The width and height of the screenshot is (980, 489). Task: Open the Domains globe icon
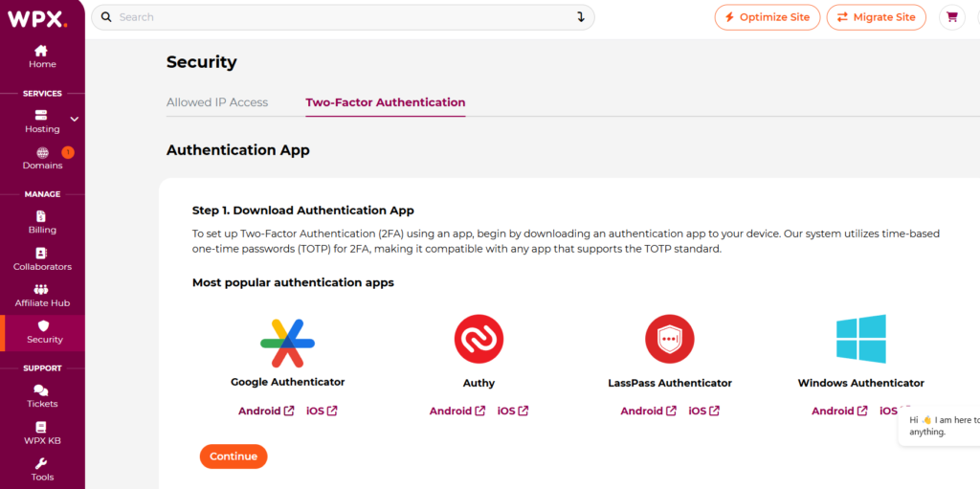(42, 153)
